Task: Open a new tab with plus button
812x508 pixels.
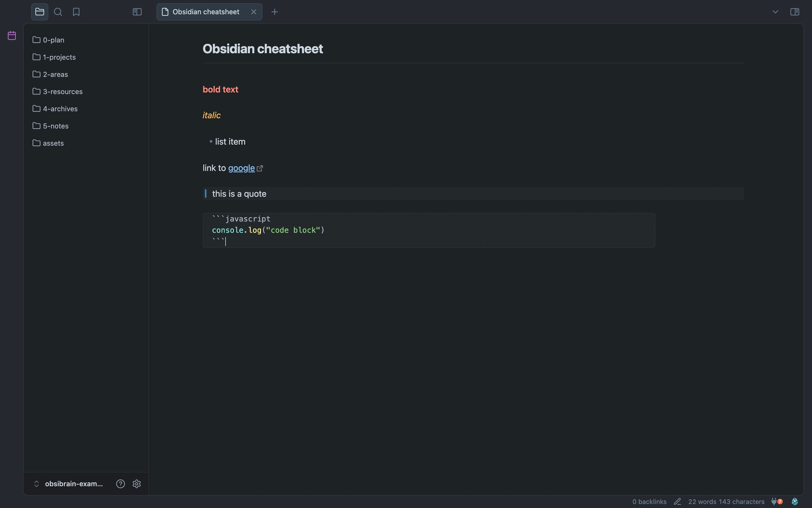Action: (x=275, y=12)
